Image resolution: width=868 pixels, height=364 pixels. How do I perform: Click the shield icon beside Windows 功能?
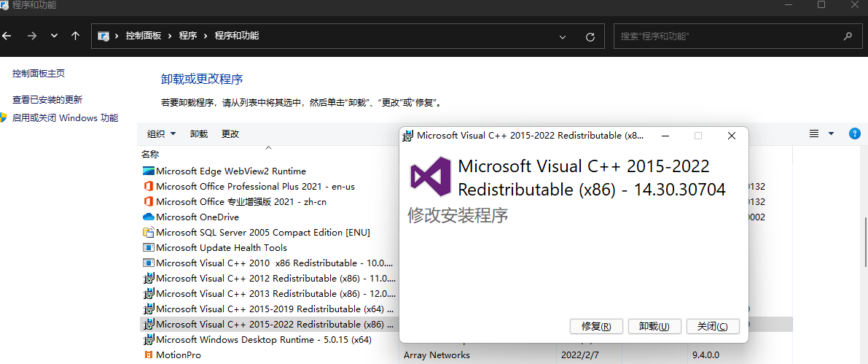pos(4,117)
